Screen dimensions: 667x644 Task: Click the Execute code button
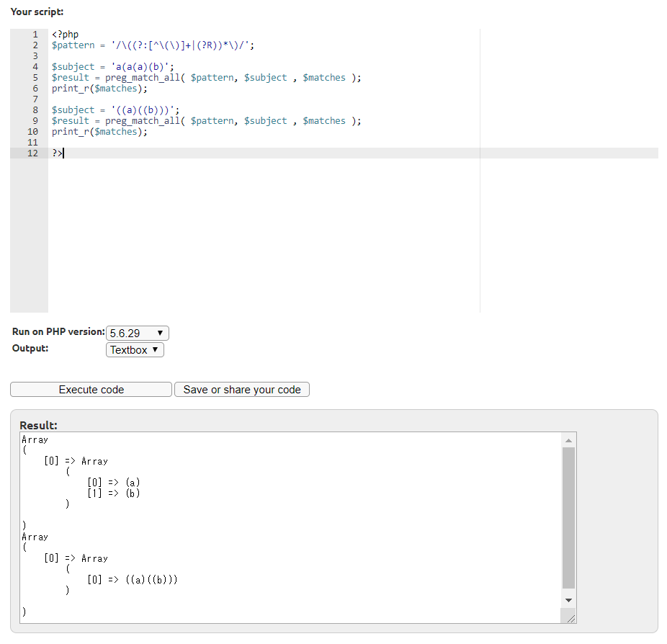[x=91, y=390]
